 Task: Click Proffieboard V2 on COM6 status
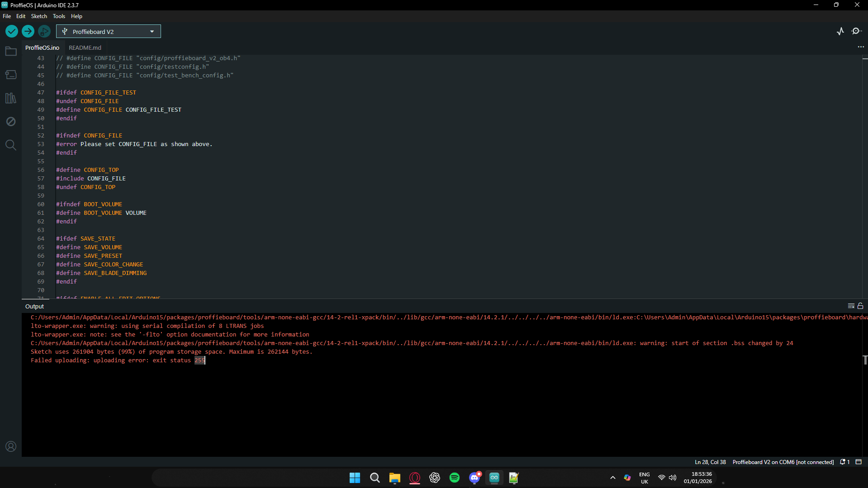783,462
